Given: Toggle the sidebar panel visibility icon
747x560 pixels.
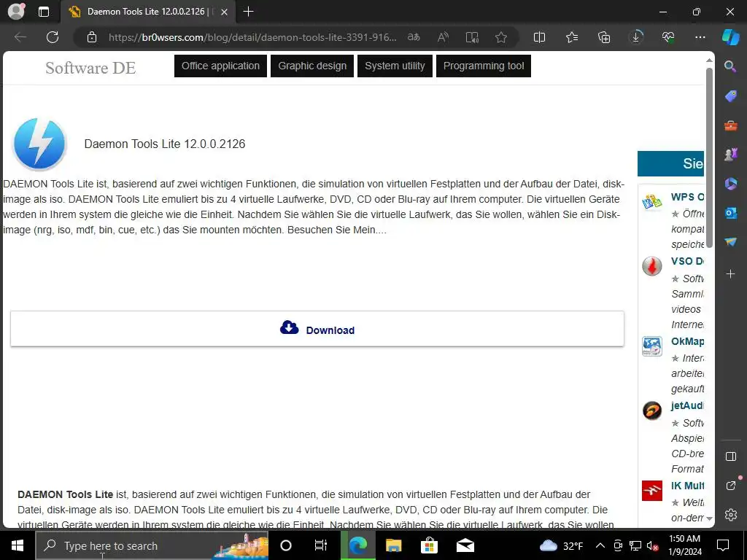Looking at the screenshot, I should click(x=731, y=456).
